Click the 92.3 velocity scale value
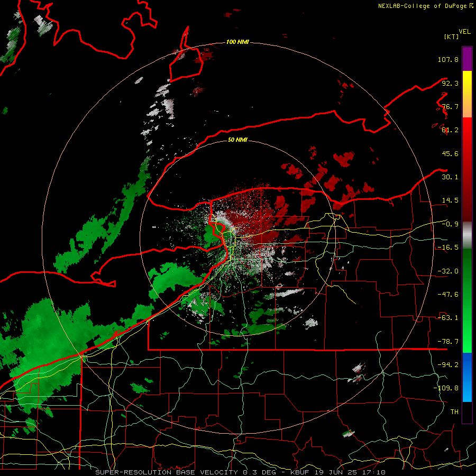The image size is (476, 476). (x=450, y=83)
